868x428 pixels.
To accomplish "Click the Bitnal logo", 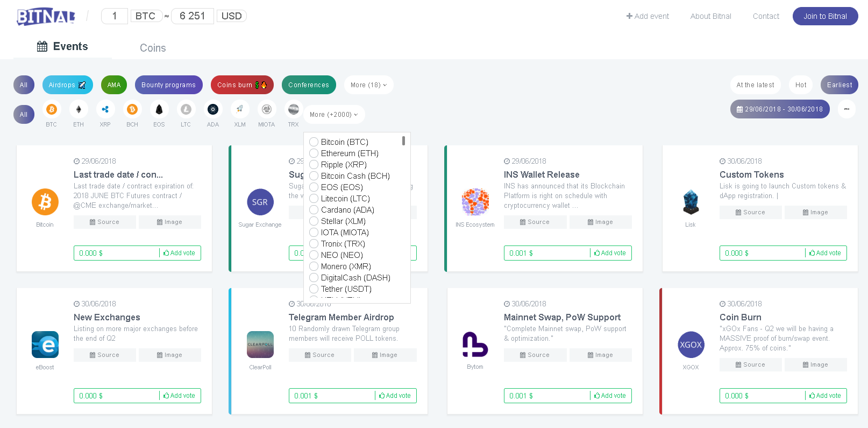I will (46, 17).
